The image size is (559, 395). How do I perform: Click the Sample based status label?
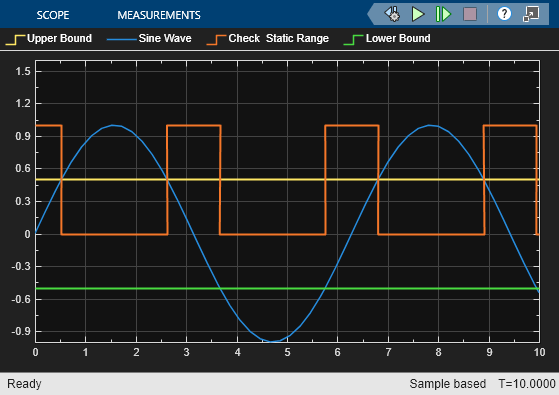click(x=448, y=384)
